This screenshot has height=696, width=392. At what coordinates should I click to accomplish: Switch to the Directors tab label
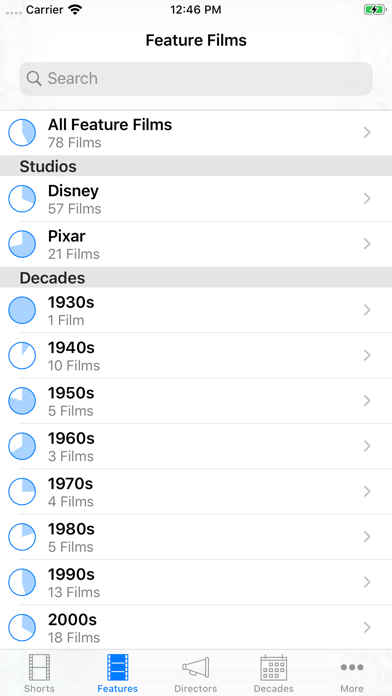coord(196,689)
